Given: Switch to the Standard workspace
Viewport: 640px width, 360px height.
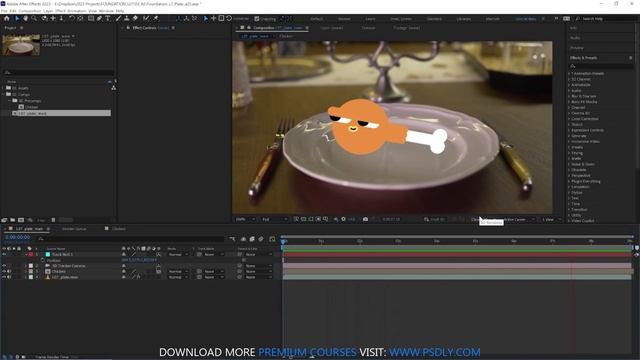Looking at the screenshot, I should (x=434, y=19).
